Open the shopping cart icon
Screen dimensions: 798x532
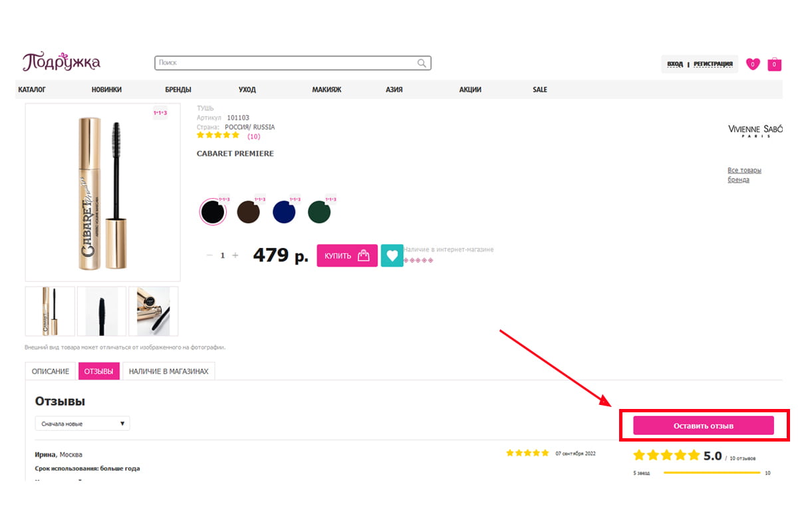774,64
